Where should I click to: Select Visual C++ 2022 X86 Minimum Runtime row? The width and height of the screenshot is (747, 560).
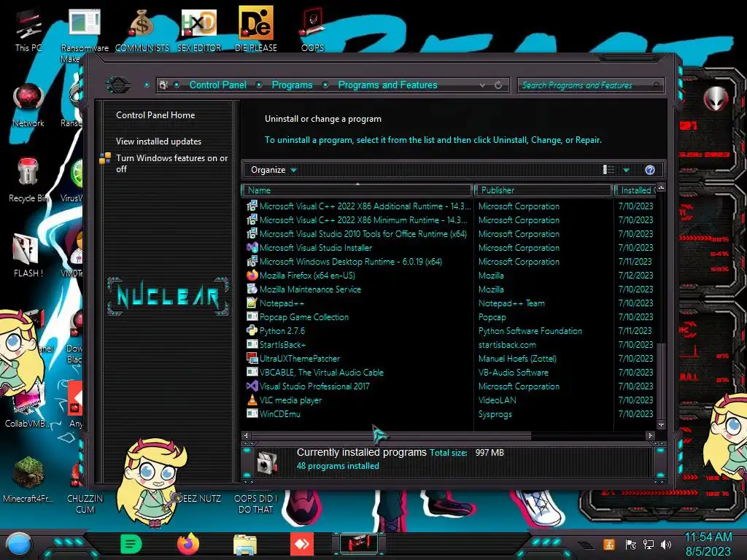click(x=450, y=220)
